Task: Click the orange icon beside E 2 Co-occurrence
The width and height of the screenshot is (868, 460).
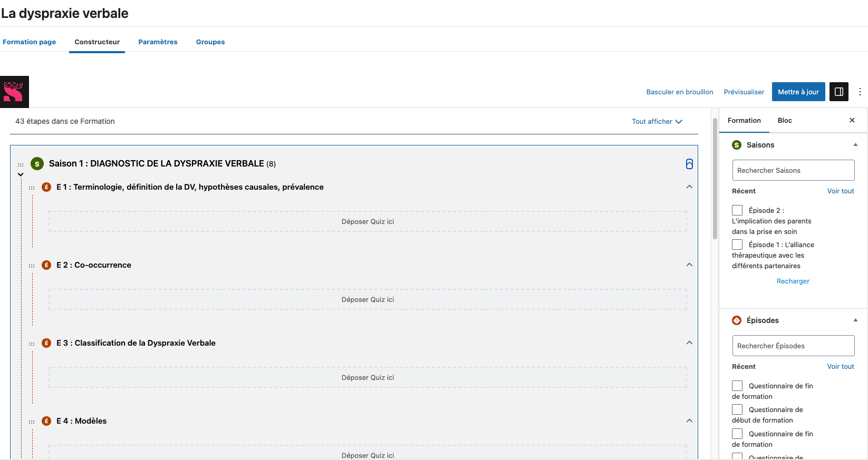Action: pos(46,265)
